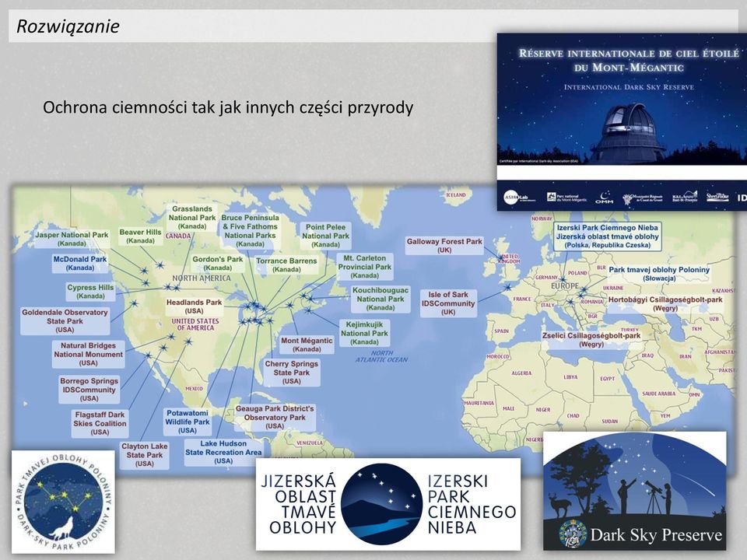The height and width of the screenshot is (560, 747).
Task: Click the Sherbrooke logo in the banner
Action: click(x=717, y=197)
